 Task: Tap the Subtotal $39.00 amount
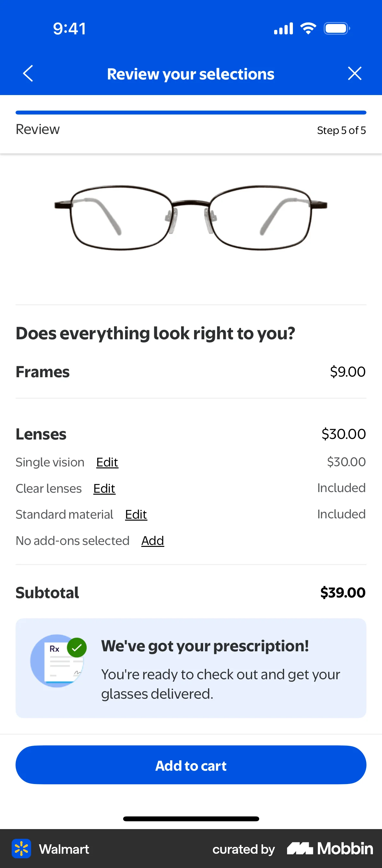[342, 592]
